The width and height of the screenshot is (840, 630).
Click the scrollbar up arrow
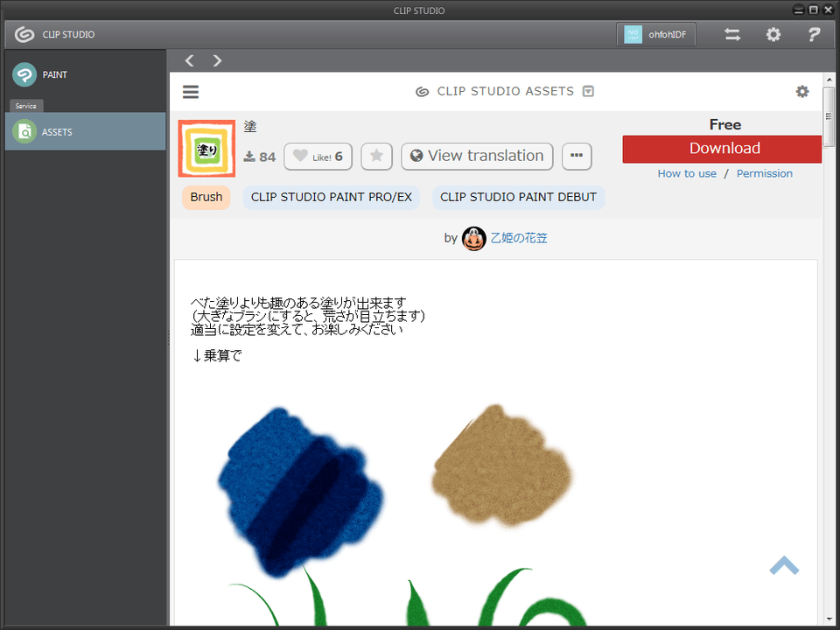829,80
